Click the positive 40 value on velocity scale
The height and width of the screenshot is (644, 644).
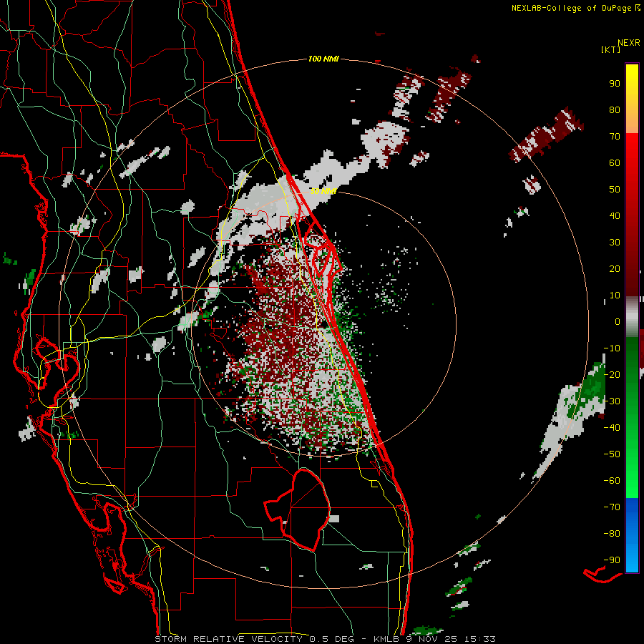point(615,216)
